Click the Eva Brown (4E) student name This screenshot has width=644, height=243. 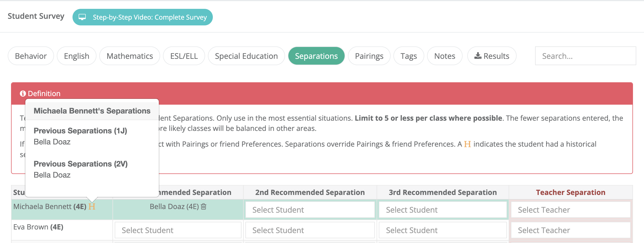pyautogui.click(x=38, y=227)
